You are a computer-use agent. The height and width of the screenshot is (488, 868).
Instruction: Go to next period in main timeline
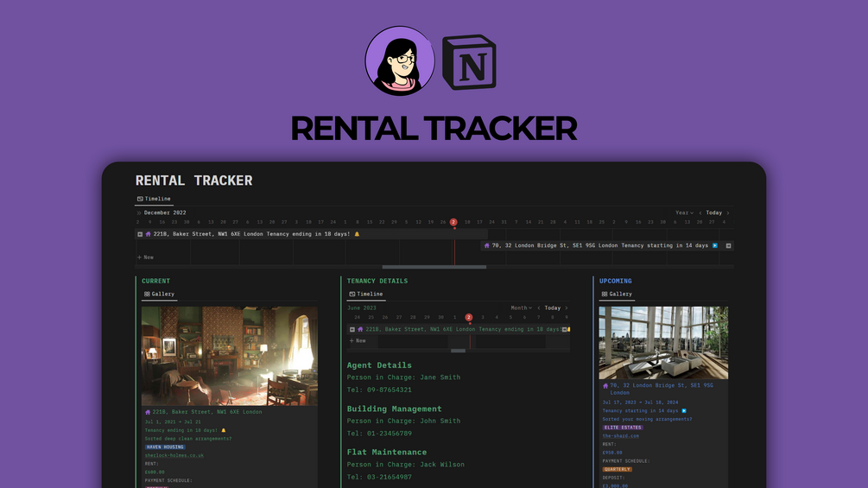pyautogui.click(x=728, y=213)
